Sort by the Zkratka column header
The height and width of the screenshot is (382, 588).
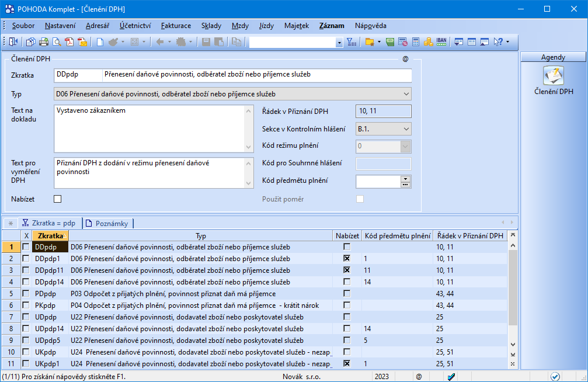(x=50, y=236)
